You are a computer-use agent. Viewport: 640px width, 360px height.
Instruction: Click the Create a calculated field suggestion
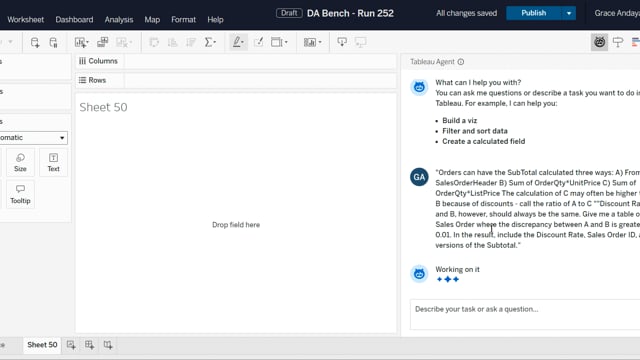(484, 141)
